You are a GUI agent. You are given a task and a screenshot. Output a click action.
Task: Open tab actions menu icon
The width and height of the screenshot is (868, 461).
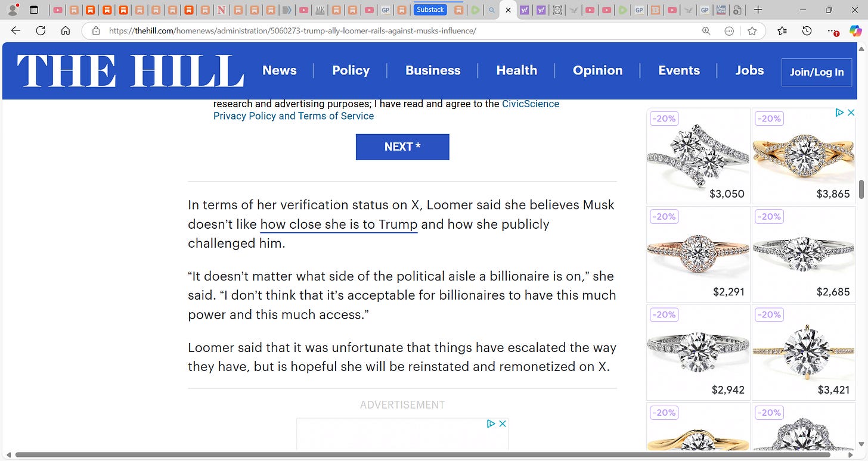click(x=34, y=10)
